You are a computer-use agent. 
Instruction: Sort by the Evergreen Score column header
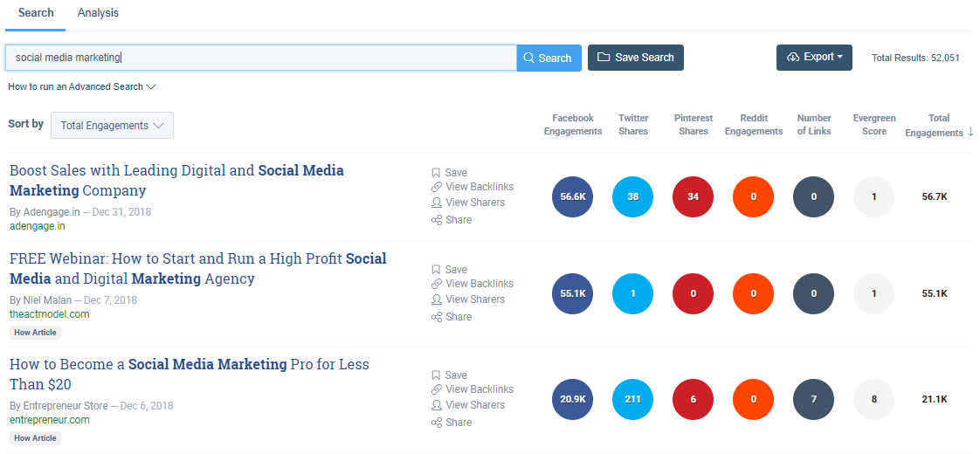873,125
